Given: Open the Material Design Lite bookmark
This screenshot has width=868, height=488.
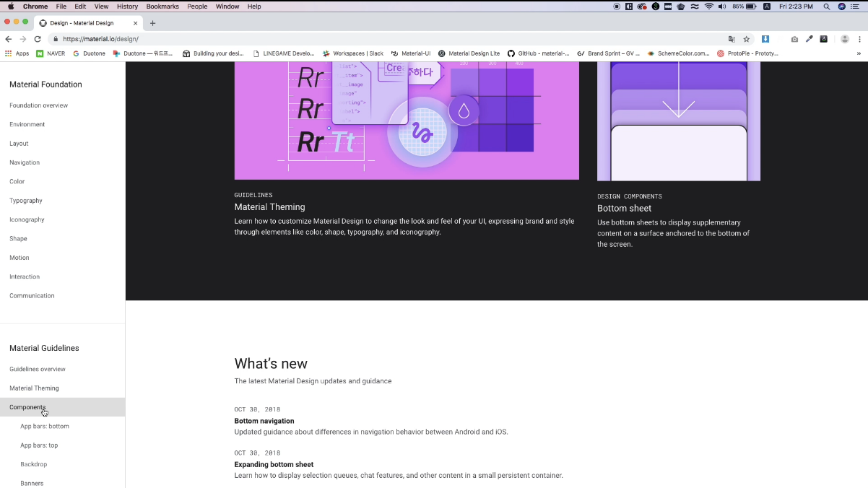Looking at the screenshot, I should [x=469, y=53].
